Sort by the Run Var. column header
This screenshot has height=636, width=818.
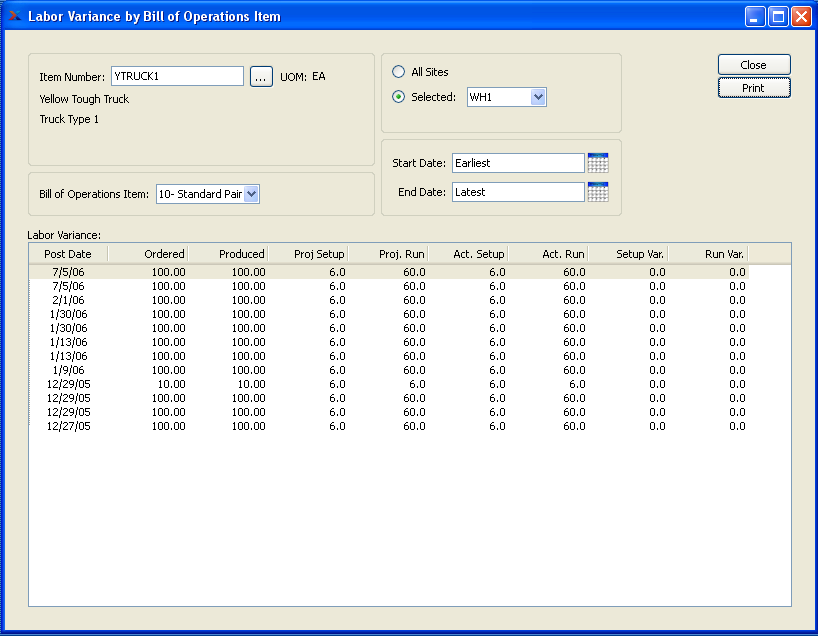[707, 254]
